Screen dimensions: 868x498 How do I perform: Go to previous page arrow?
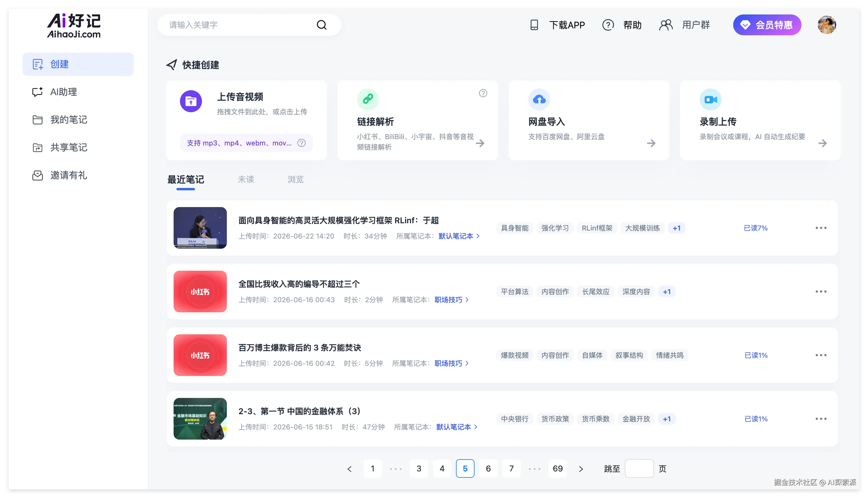(349, 469)
